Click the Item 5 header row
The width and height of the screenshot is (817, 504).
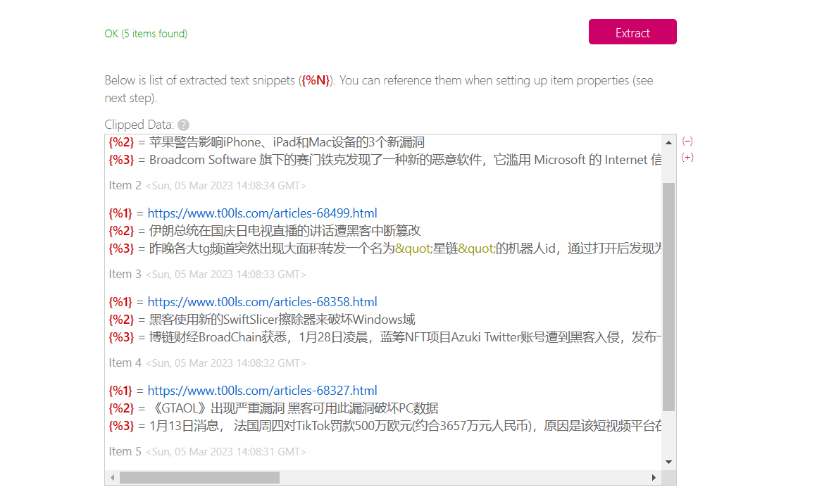[207, 452]
